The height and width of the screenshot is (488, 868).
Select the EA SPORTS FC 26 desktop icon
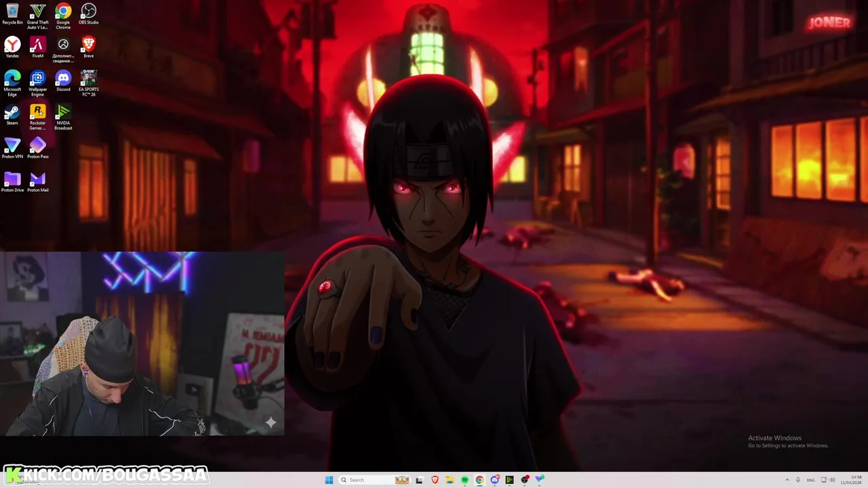click(x=88, y=83)
